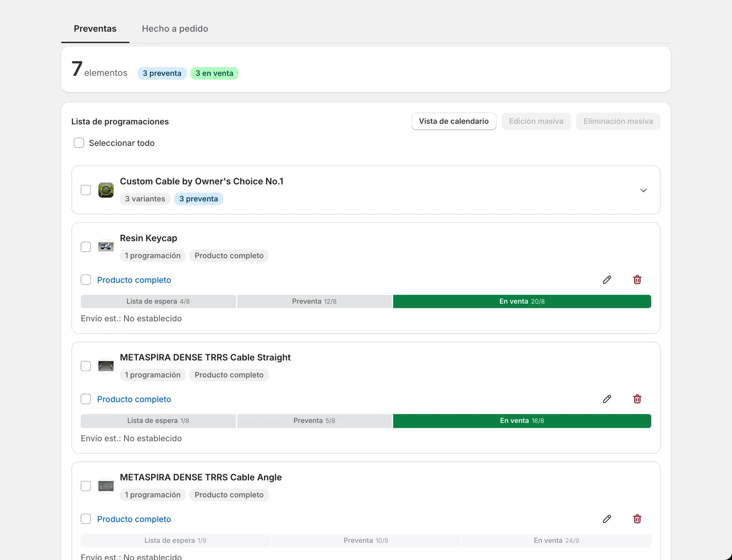Edit METASPIRA DENSE TRRS Cable Angle schedule
The width and height of the screenshot is (732, 560).
[x=607, y=519]
